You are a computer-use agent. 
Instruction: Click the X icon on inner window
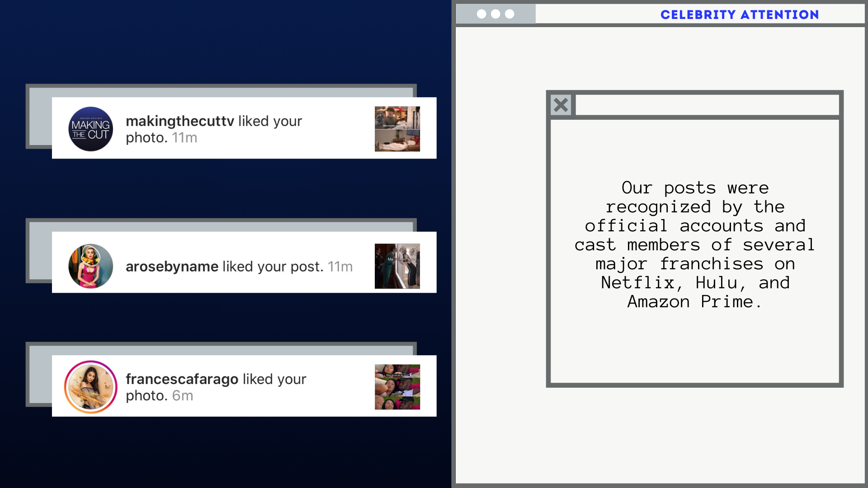pyautogui.click(x=561, y=105)
